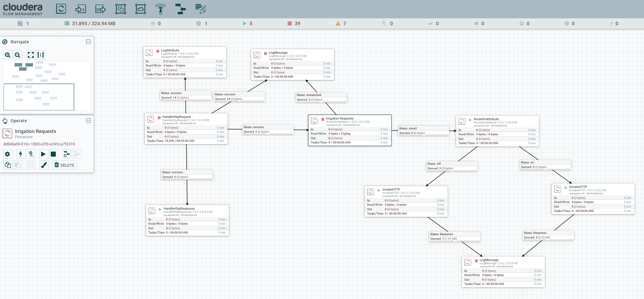Select the Processor component icon in toolbar
This screenshot has width=644, height=299.
pyautogui.click(x=61, y=9)
